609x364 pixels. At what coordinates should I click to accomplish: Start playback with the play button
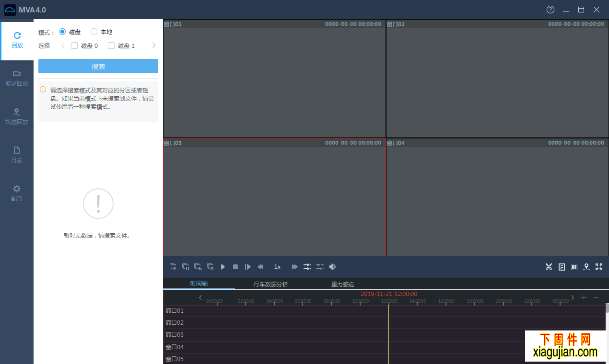tap(223, 267)
